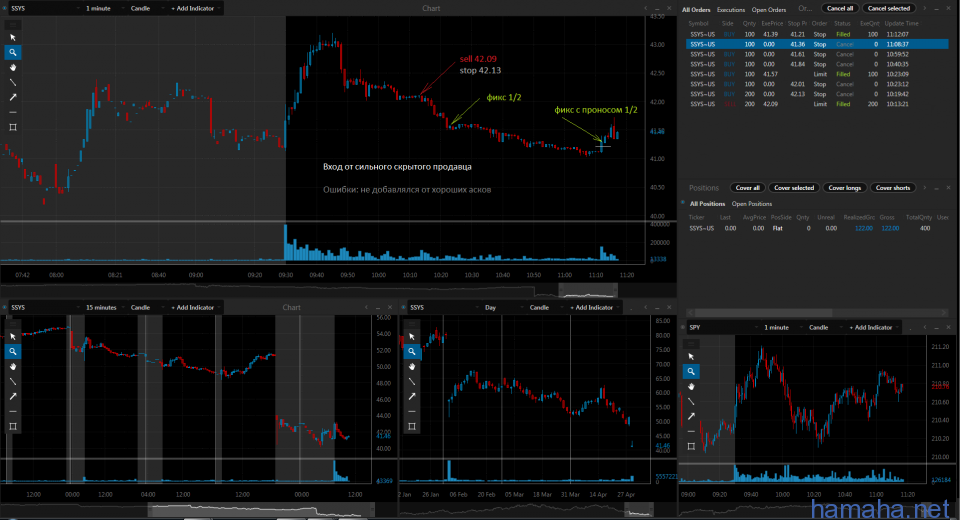
Task: Click the timeline range slider under the Day chart
Action: pos(639,509)
